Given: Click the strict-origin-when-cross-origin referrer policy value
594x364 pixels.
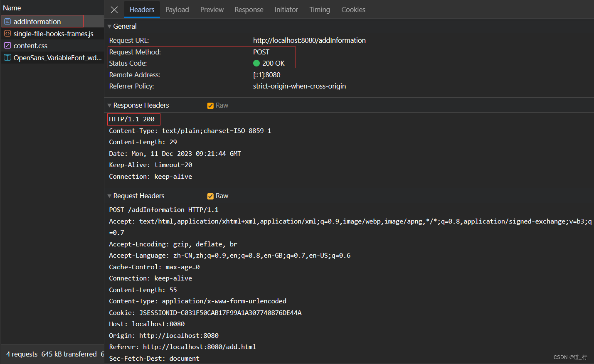Looking at the screenshot, I should (x=299, y=86).
